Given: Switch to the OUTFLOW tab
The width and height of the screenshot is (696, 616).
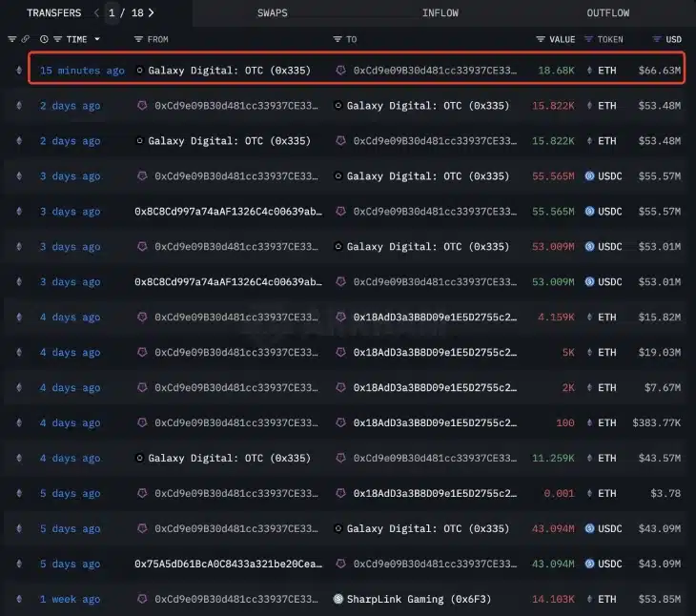Looking at the screenshot, I should click(x=608, y=12).
